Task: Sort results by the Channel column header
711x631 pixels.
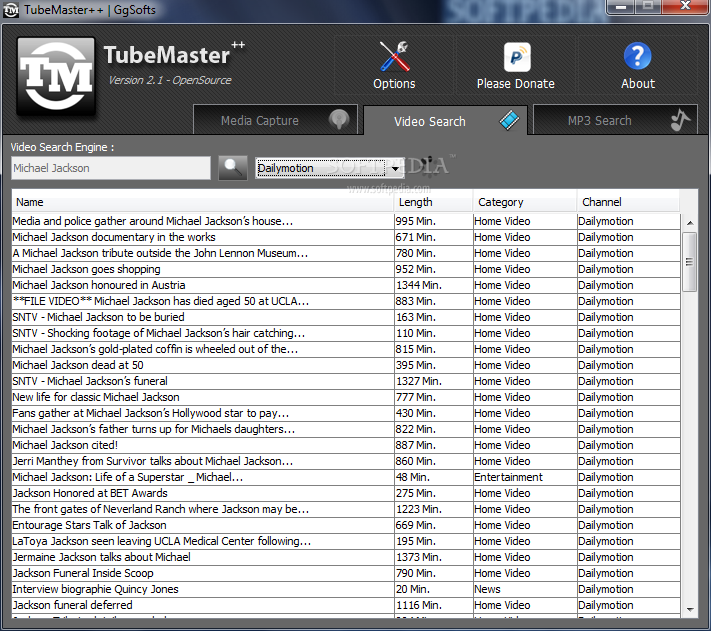Action: (628, 202)
